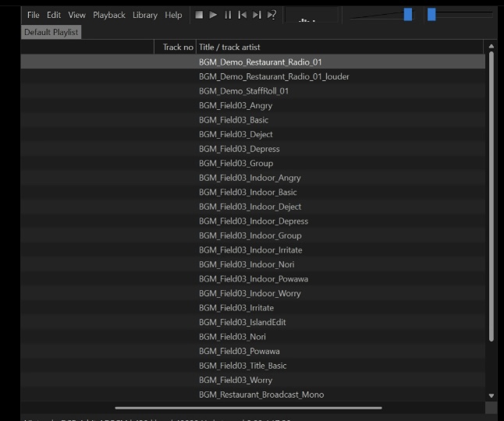This screenshot has height=421, width=504.
Task: Select track BGM_Field03_Angry
Action: pos(253,105)
